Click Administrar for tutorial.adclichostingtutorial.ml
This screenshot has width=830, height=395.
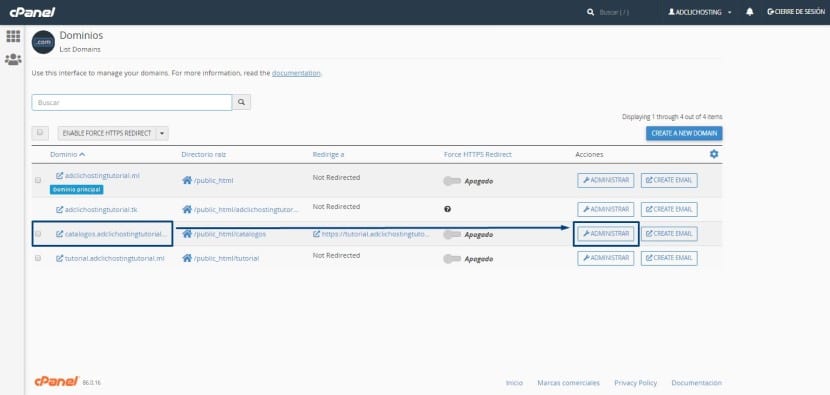click(606, 258)
